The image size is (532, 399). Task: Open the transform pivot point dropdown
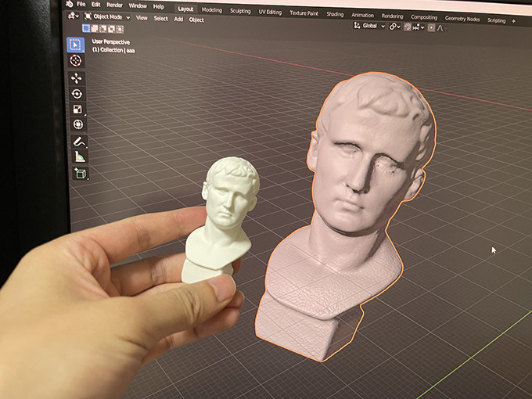click(394, 27)
